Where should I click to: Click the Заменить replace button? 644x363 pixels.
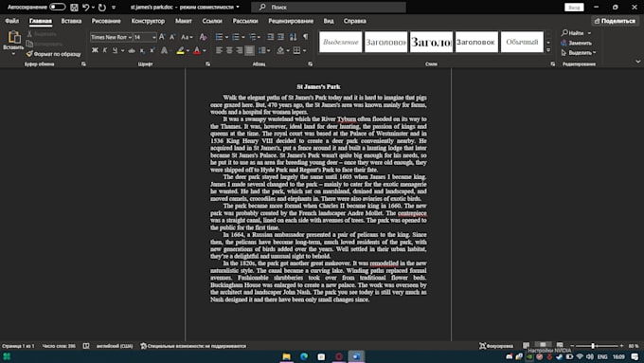[577, 43]
